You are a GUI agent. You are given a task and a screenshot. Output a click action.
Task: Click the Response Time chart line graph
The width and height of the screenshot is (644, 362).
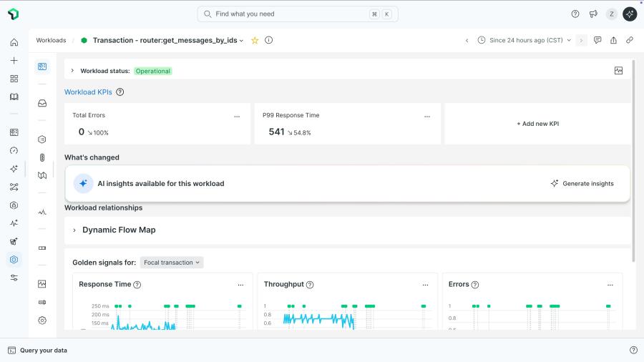144,323
